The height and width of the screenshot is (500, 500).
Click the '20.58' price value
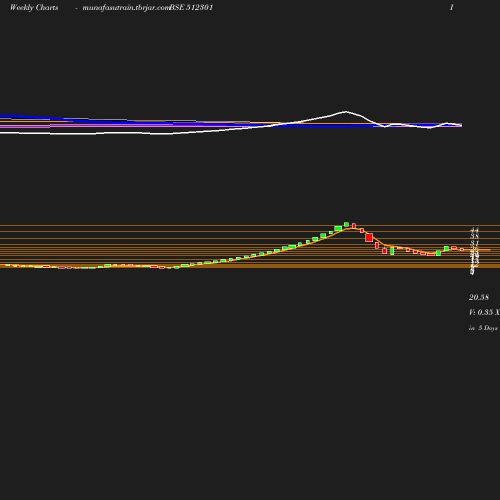pyautogui.click(x=479, y=297)
